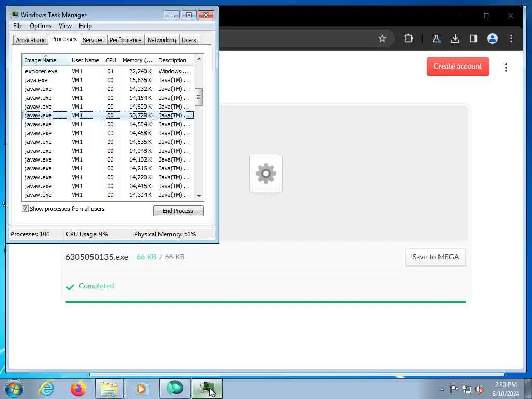The width and height of the screenshot is (532, 399).
Task: Toggle Show processes from all users
Action: point(25,209)
